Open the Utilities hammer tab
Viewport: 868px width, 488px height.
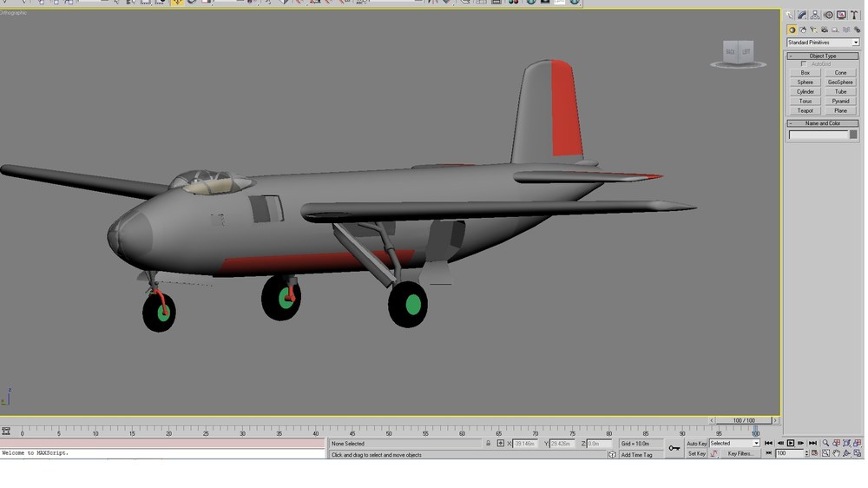coord(854,16)
